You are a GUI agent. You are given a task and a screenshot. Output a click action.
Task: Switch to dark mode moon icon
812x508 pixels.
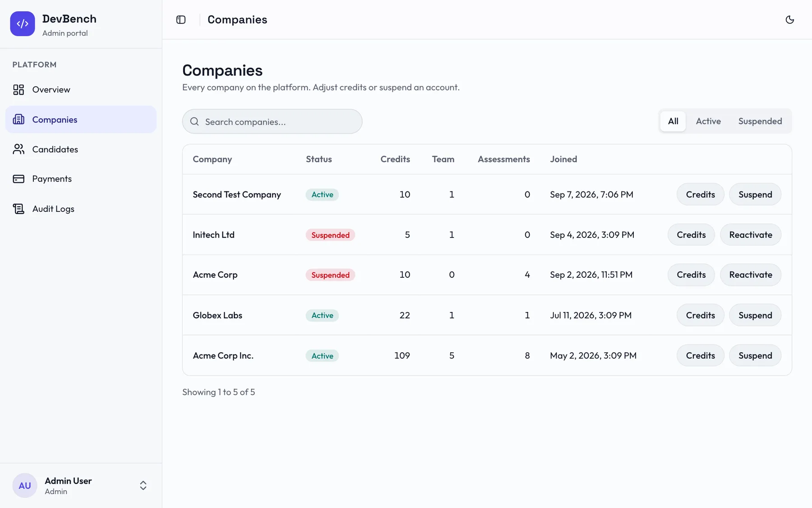tap(789, 19)
